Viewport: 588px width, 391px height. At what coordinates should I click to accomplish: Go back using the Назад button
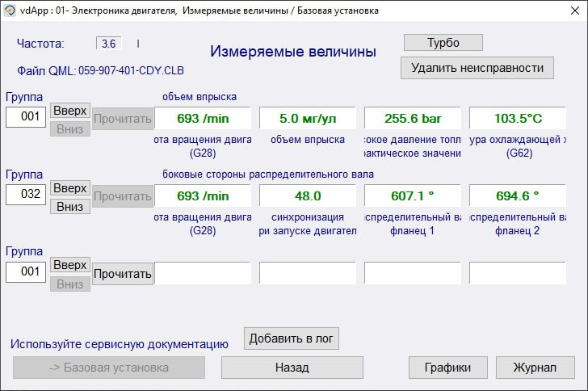[x=292, y=368]
